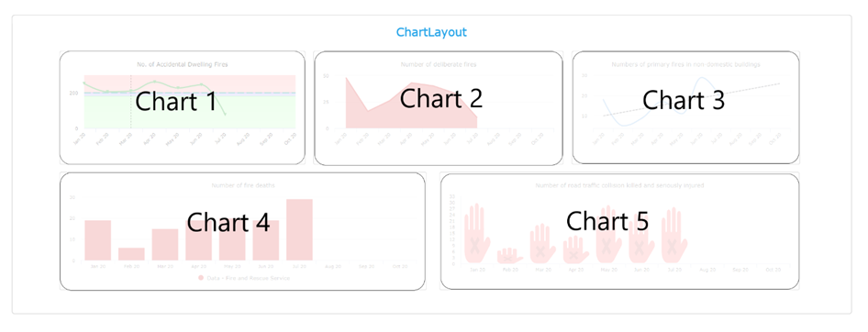
Task: Click the ChartLayout title link
Action: click(431, 32)
